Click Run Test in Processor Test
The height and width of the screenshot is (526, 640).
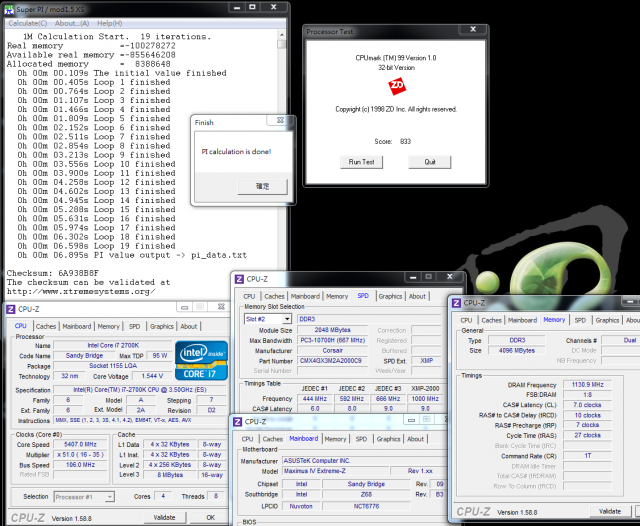click(x=361, y=162)
